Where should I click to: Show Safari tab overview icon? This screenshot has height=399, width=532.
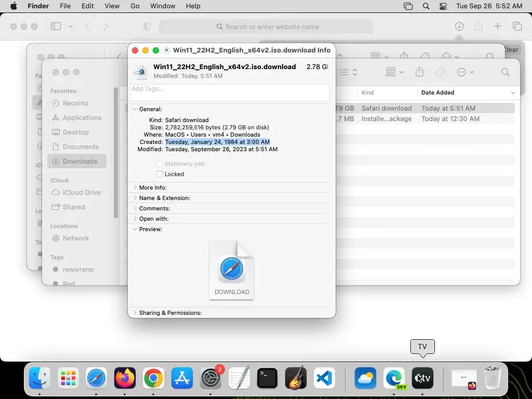tap(517, 26)
